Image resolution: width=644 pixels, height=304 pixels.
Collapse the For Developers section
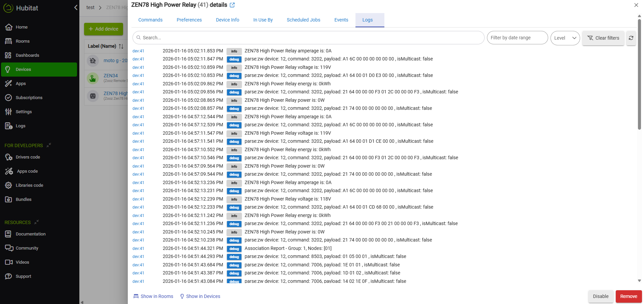pos(49,145)
